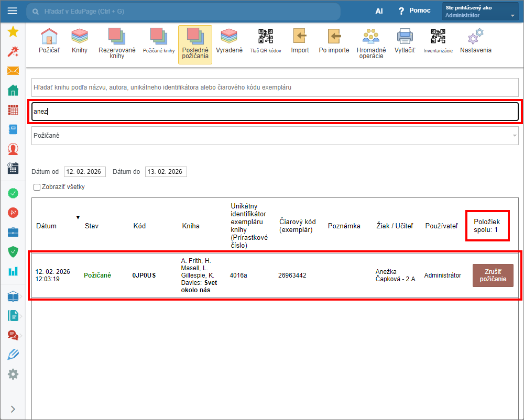Click the star favorites icon in sidebar
The height and width of the screenshot is (420, 524).
13,32
